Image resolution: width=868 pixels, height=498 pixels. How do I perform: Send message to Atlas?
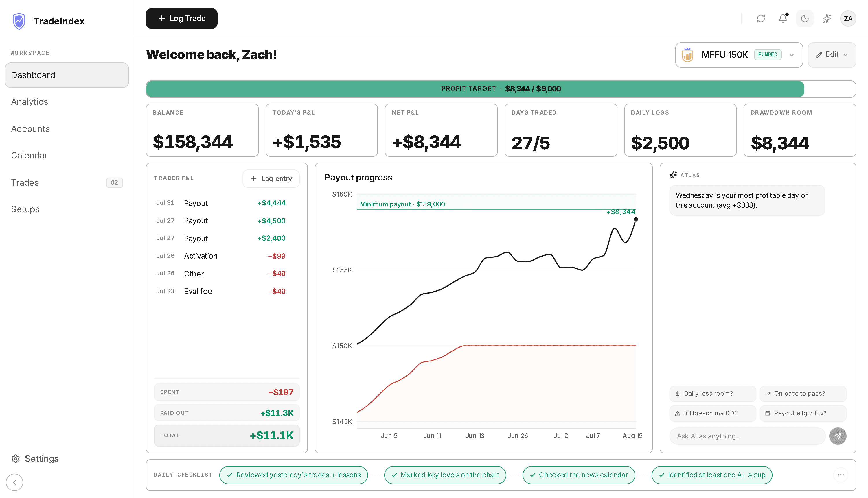838,436
